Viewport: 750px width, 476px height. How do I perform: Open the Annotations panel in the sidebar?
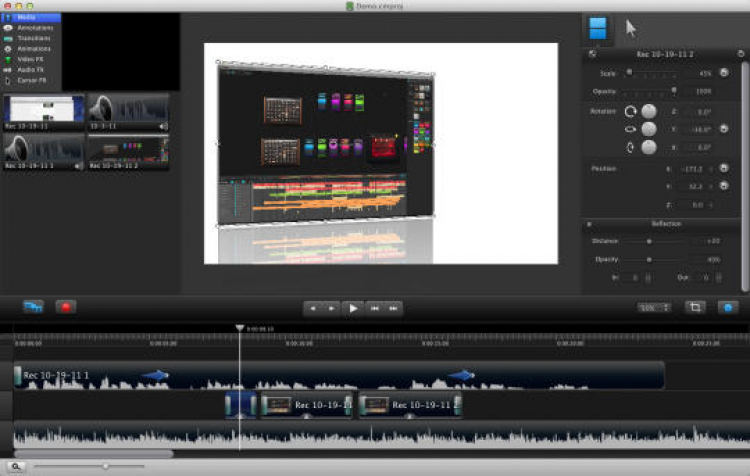tap(34, 28)
